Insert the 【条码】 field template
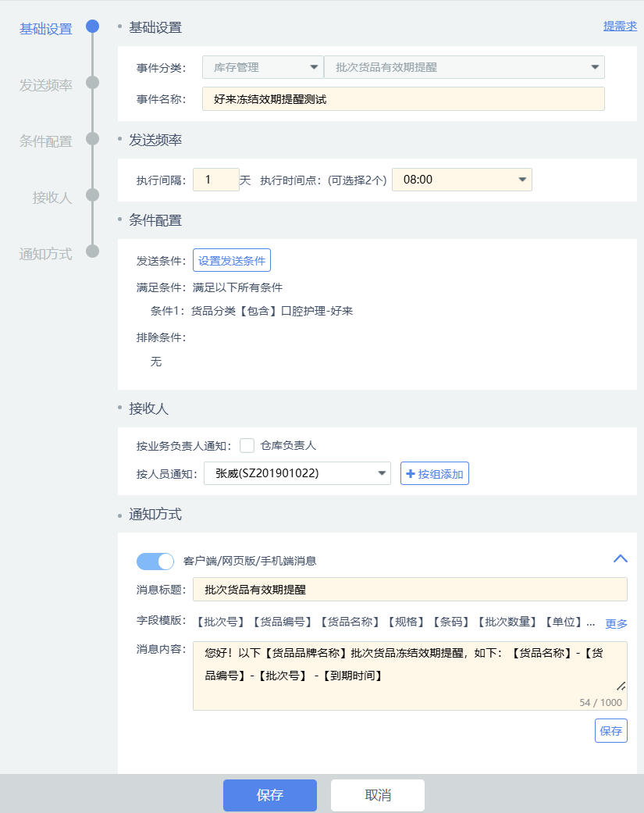Image resolution: width=644 pixels, height=813 pixels. pos(450,622)
